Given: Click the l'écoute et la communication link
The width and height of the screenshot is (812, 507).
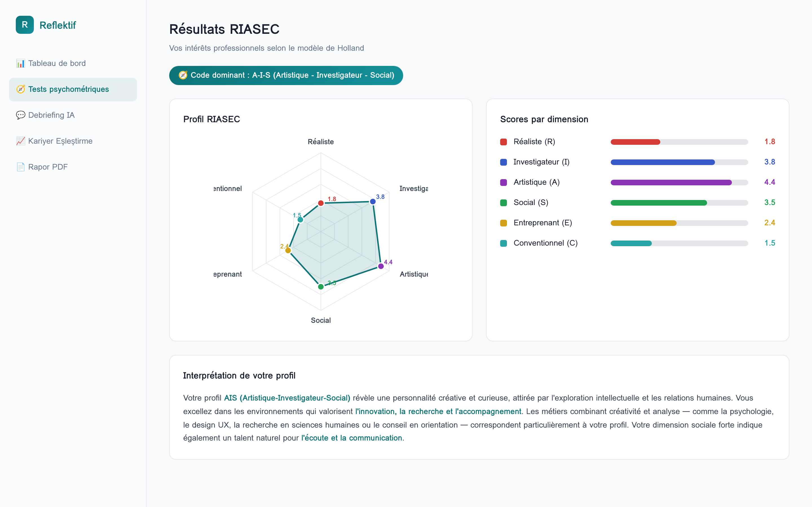Looking at the screenshot, I should pyautogui.click(x=352, y=438).
